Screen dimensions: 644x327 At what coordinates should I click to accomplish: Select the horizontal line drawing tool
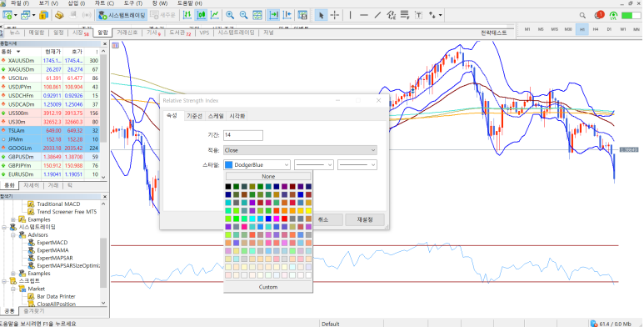click(364, 15)
